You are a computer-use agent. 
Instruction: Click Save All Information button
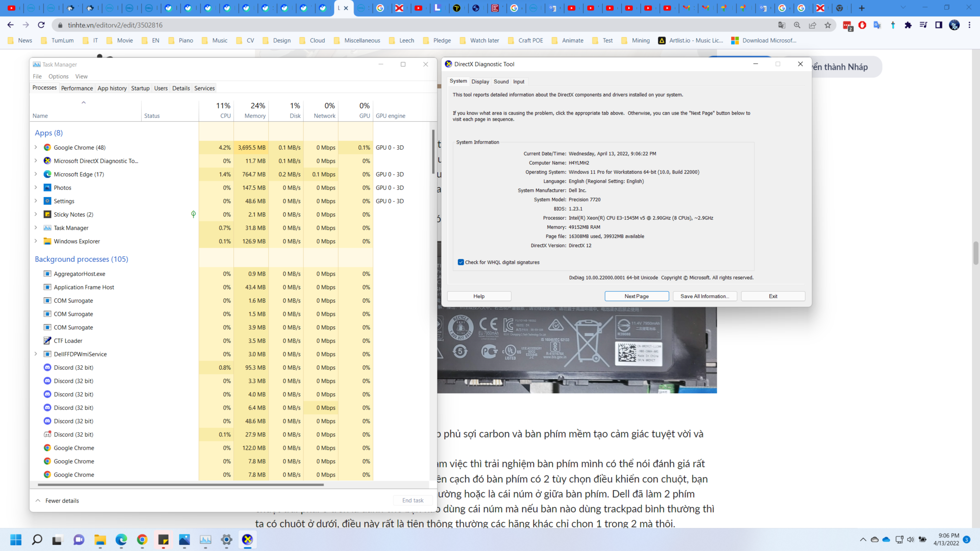(x=705, y=296)
